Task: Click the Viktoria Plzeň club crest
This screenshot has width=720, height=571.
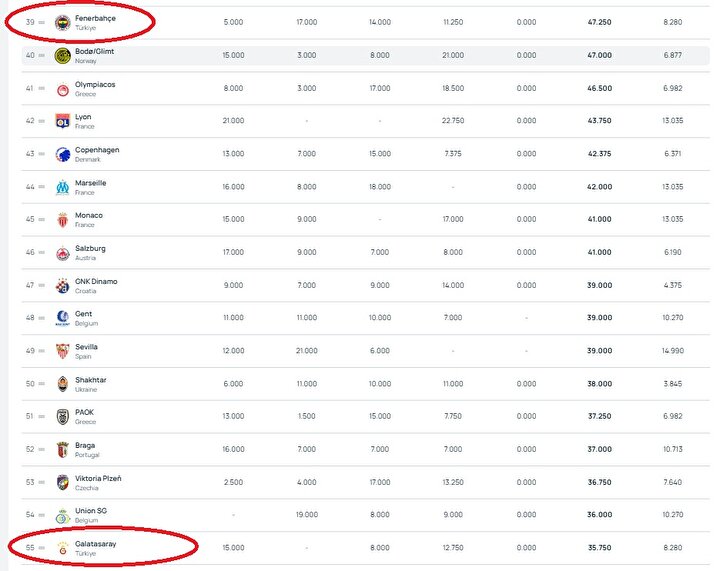Action: (62, 482)
